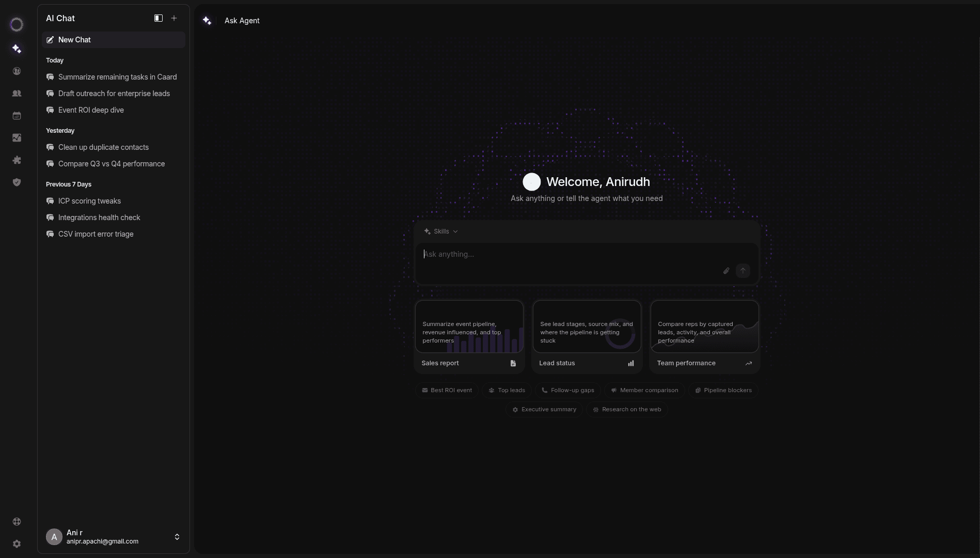The image size is (980, 558).
Task: Open the Contacts icon in the sidebar
Action: pyautogui.click(x=17, y=71)
